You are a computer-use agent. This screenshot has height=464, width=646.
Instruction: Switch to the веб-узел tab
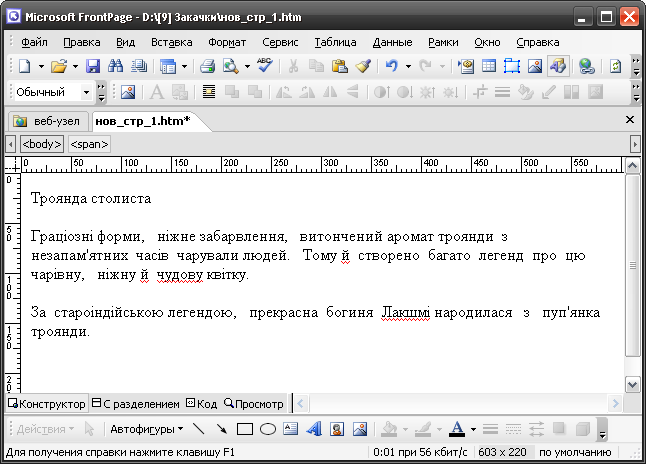pyautogui.click(x=48, y=121)
